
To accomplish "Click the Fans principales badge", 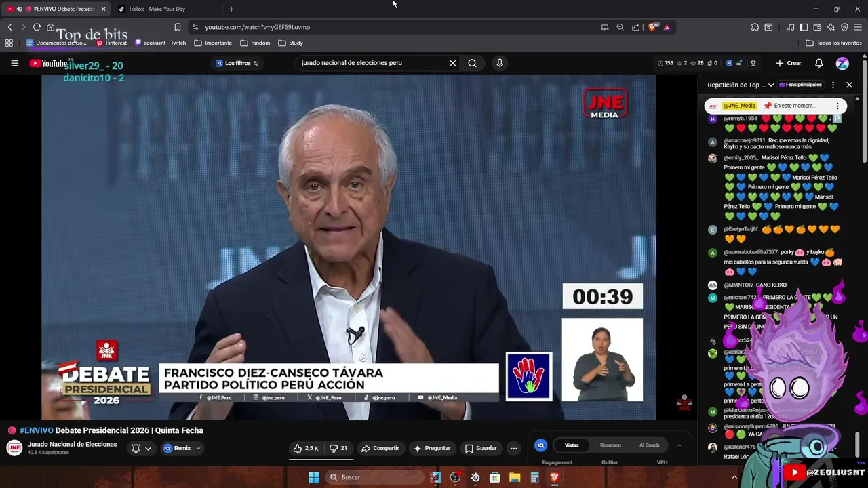I will (x=801, y=85).
